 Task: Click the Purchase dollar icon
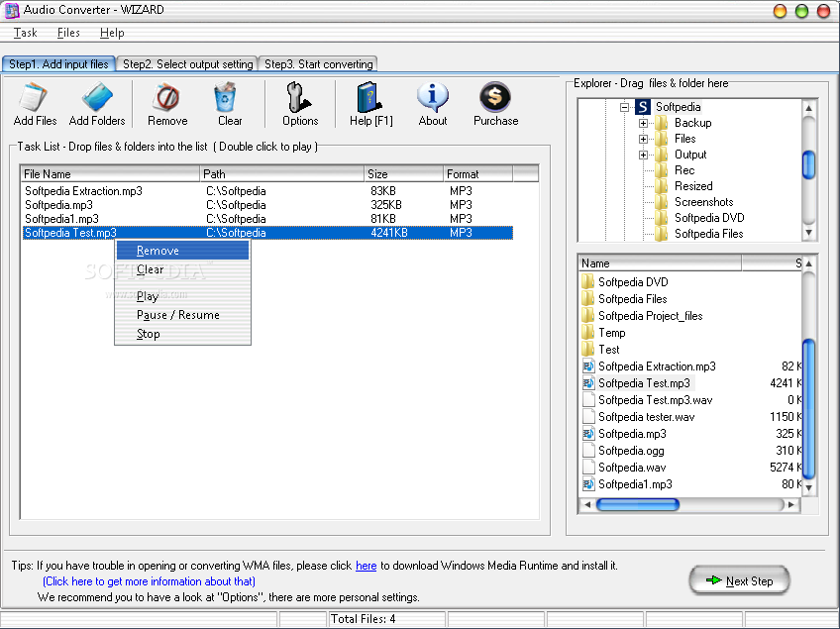point(495,104)
